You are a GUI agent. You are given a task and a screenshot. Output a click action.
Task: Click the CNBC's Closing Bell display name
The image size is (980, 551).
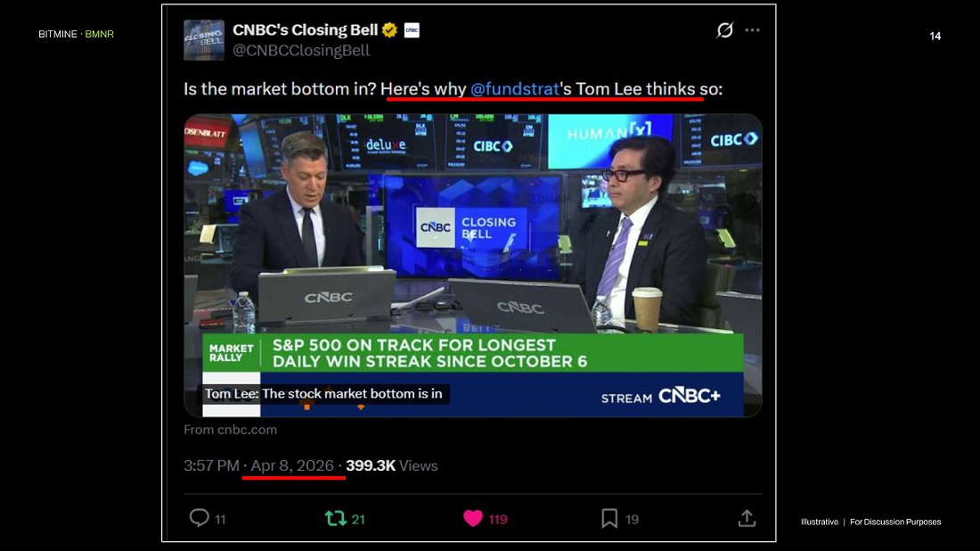305,30
